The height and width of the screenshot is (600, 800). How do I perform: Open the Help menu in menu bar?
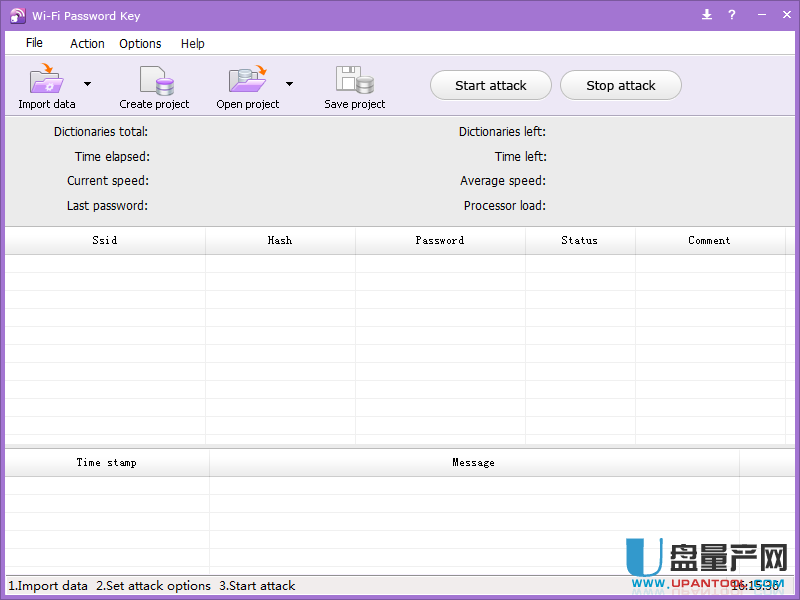pyautogui.click(x=193, y=43)
